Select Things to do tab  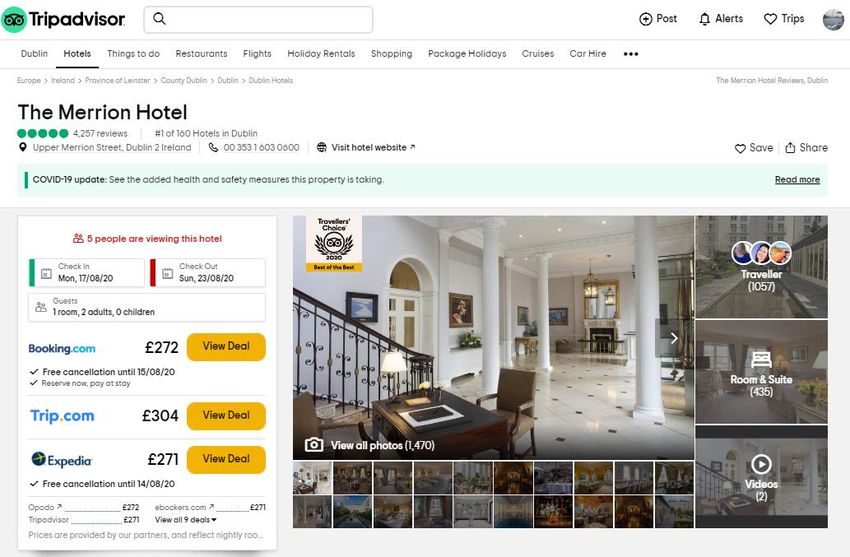(133, 54)
